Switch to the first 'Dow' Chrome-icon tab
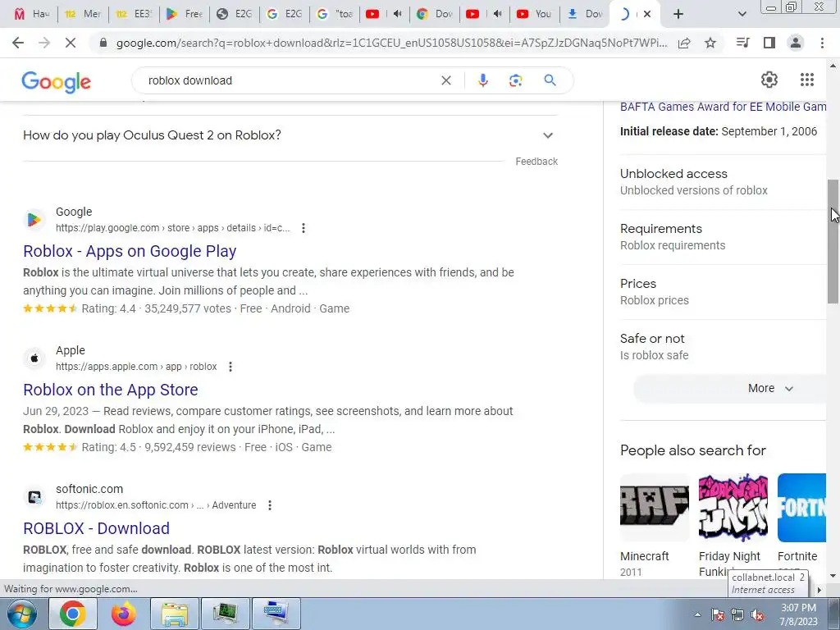Image resolution: width=840 pixels, height=630 pixels. tap(435, 14)
